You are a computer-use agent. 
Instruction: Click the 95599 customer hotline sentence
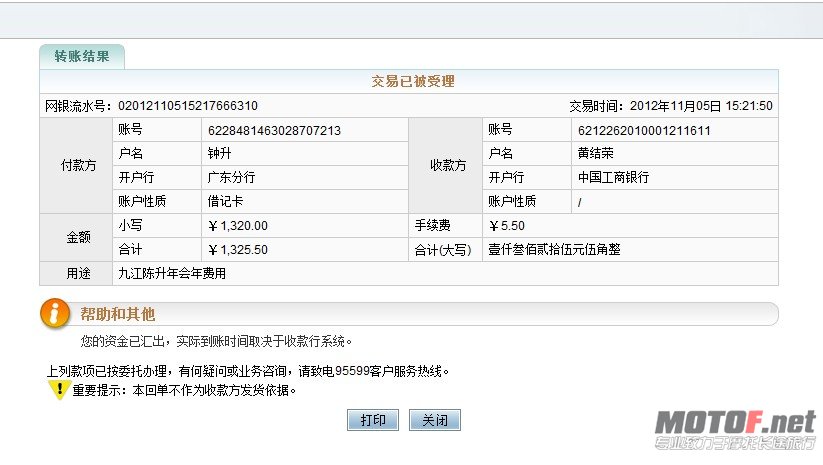[x=248, y=371]
